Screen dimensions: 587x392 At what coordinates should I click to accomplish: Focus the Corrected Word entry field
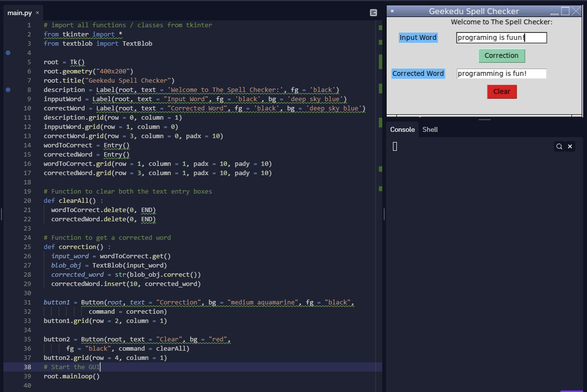pos(501,73)
